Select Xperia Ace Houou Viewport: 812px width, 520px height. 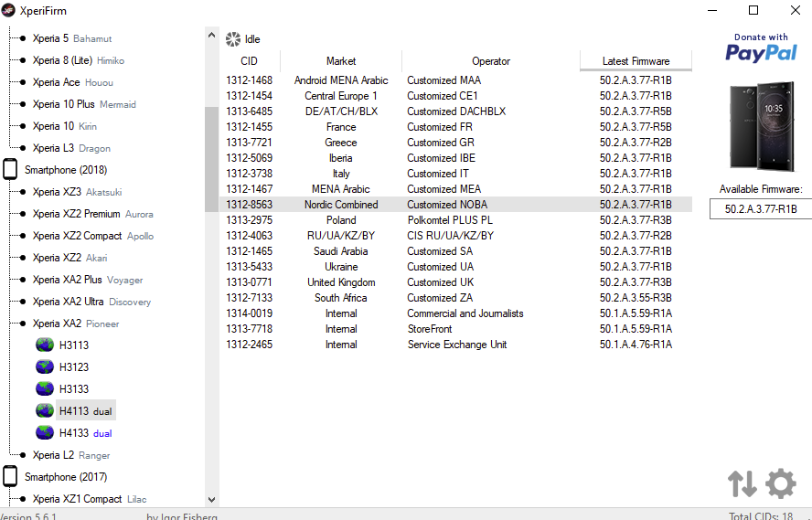[x=72, y=82]
